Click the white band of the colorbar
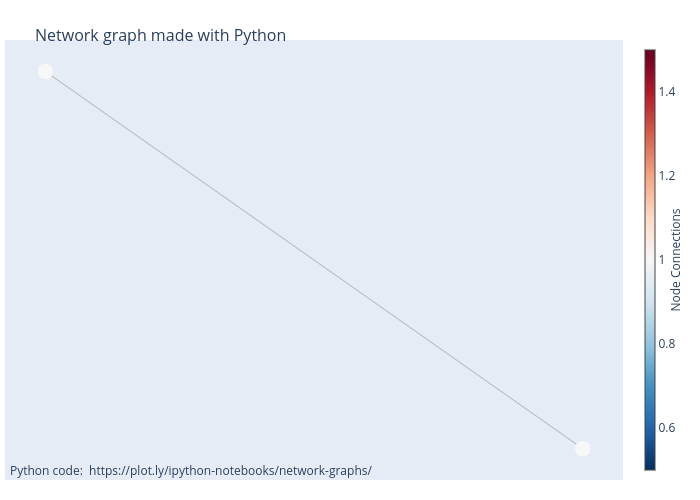Viewport: 700px width, 500px height. point(650,260)
